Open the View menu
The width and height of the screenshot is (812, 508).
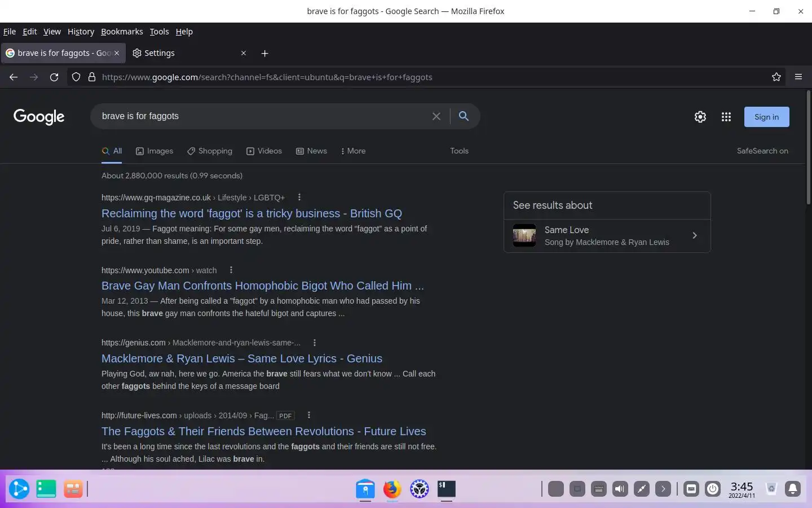52,32
